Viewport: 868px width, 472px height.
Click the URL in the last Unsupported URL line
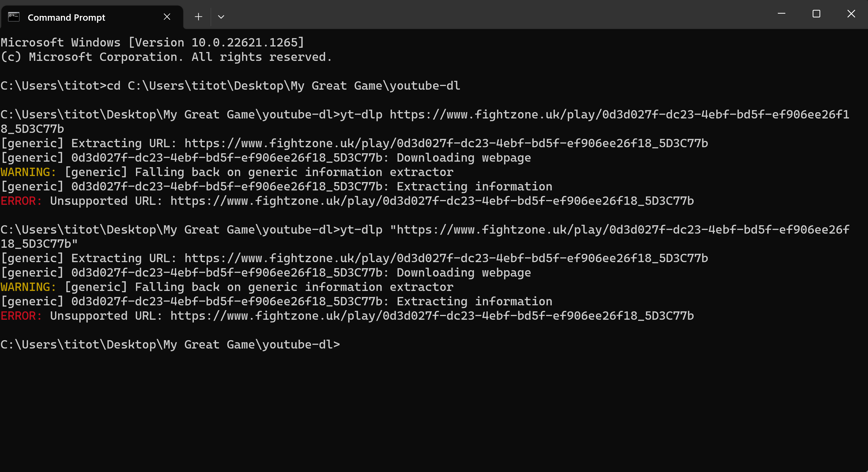pyautogui.click(x=432, y=316)
